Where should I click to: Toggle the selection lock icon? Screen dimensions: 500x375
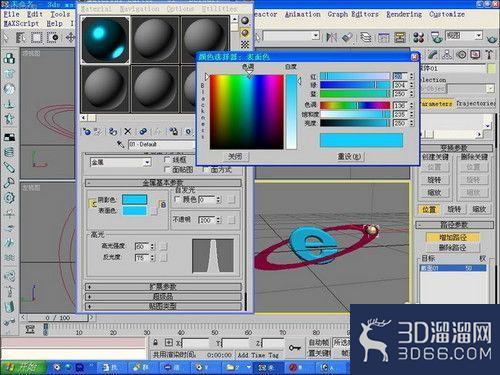[x=155, y=342]
